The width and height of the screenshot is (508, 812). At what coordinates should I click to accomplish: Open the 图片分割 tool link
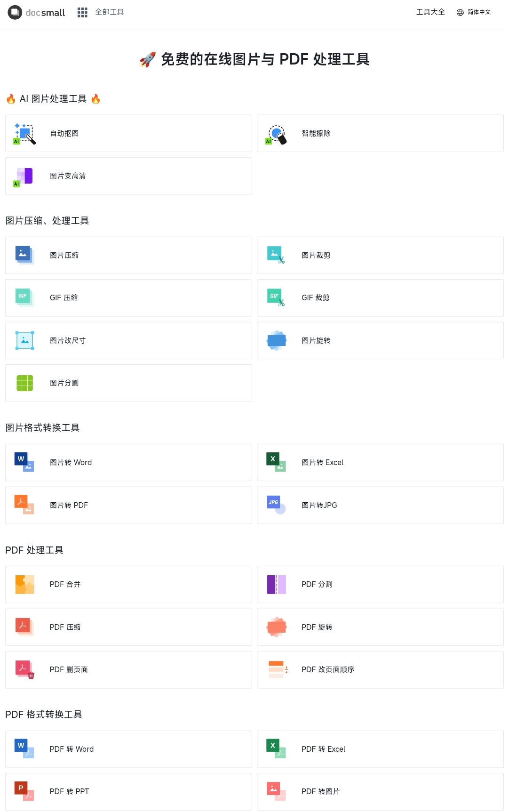pos(128,383)
